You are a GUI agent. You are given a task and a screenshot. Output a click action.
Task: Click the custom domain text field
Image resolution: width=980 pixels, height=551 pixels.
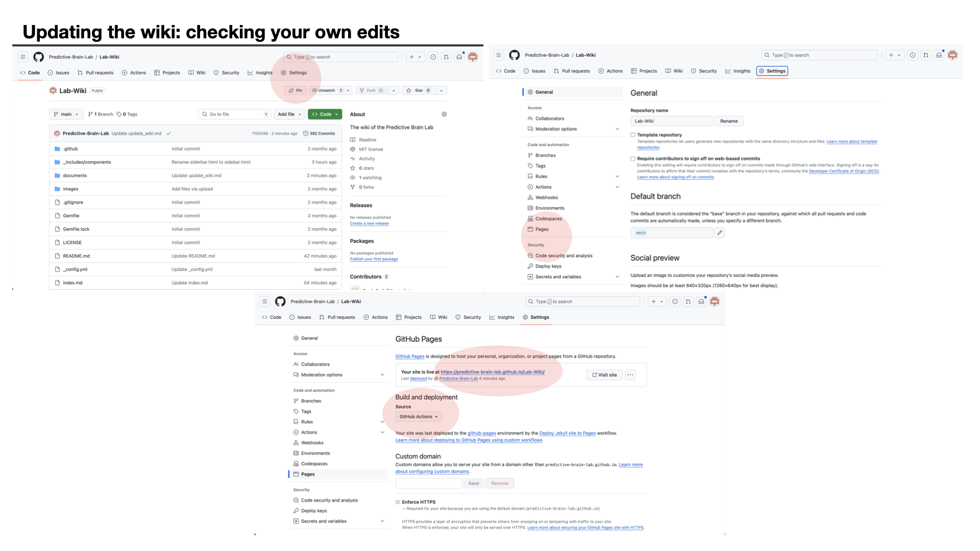click(x=428, y=484)
